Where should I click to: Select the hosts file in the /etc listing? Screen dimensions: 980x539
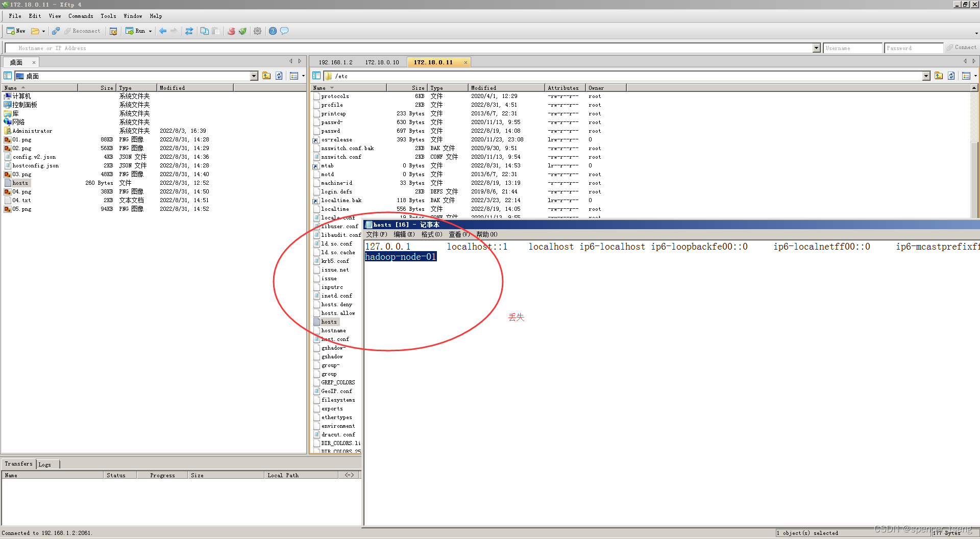(328, 322)
